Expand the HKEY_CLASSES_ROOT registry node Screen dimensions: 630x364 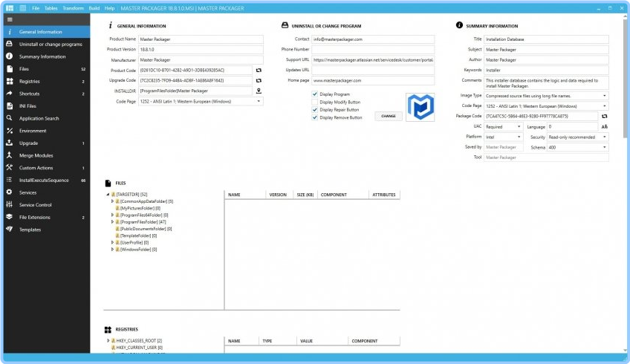coord(108,340)
